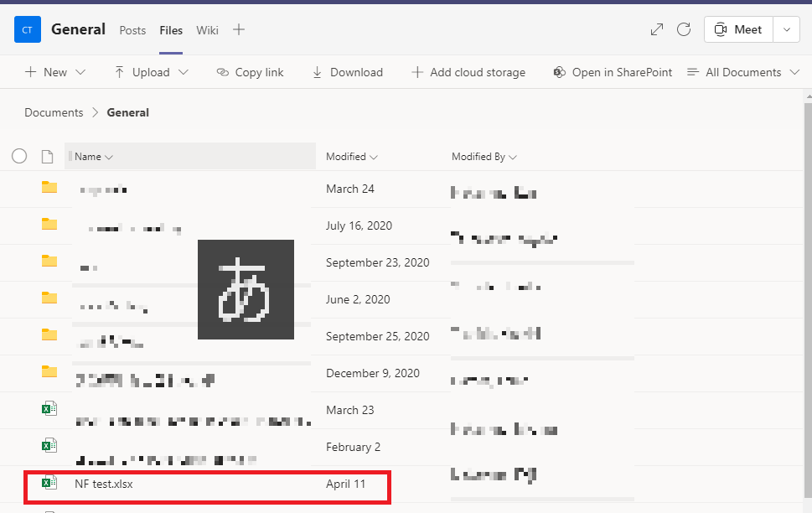Toggle the select all items circle
This screenshot has width=812, height=513.
click(19, 156)
